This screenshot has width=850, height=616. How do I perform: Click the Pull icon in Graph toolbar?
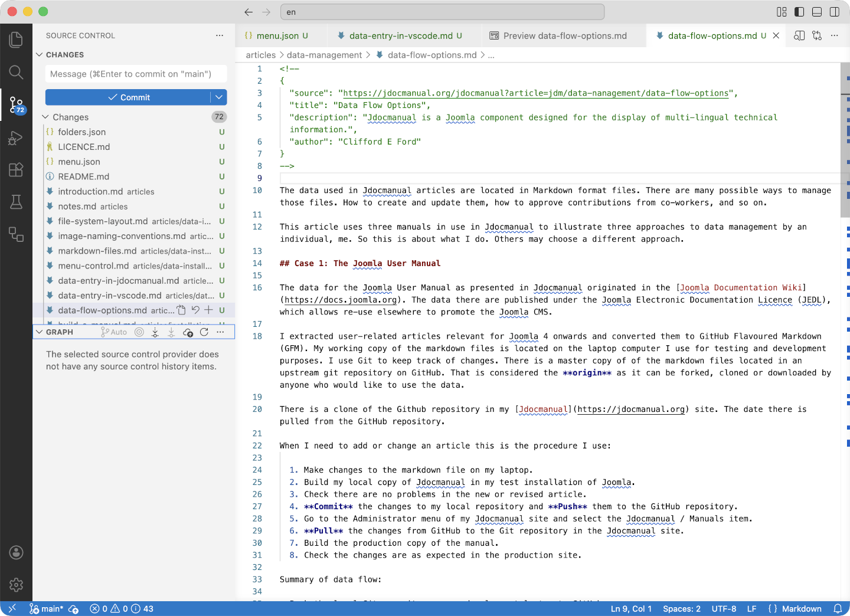[171, 332]
